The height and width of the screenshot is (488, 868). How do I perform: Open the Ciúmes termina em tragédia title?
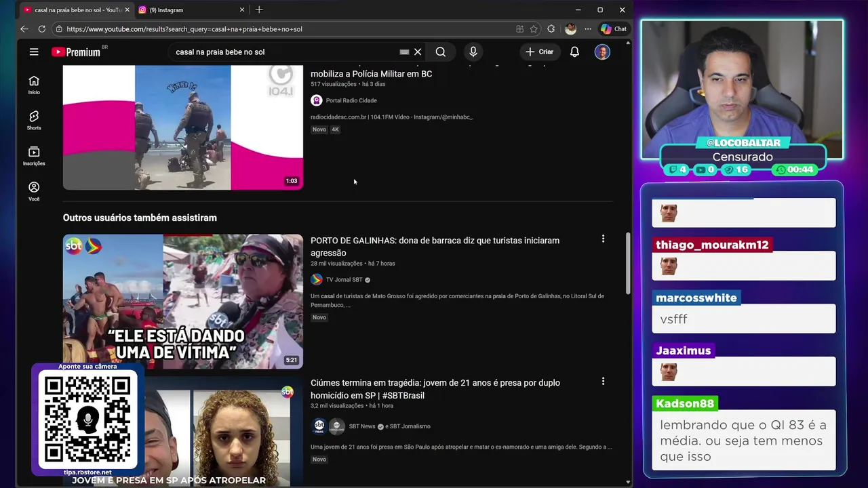coord(435,389)
